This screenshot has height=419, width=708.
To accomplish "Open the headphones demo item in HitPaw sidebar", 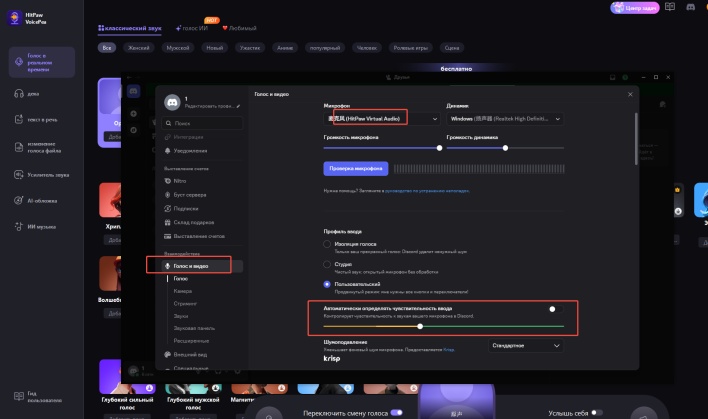I will [x=27, y=93].
